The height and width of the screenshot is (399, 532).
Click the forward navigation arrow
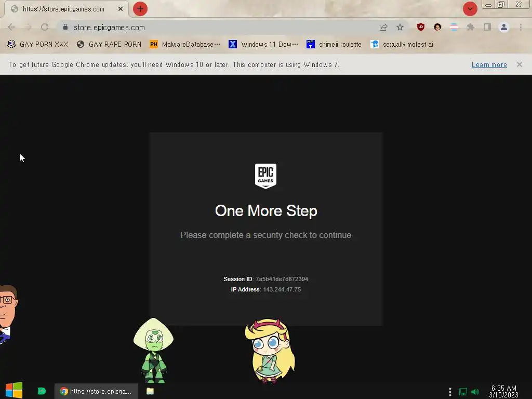point(28,27)
